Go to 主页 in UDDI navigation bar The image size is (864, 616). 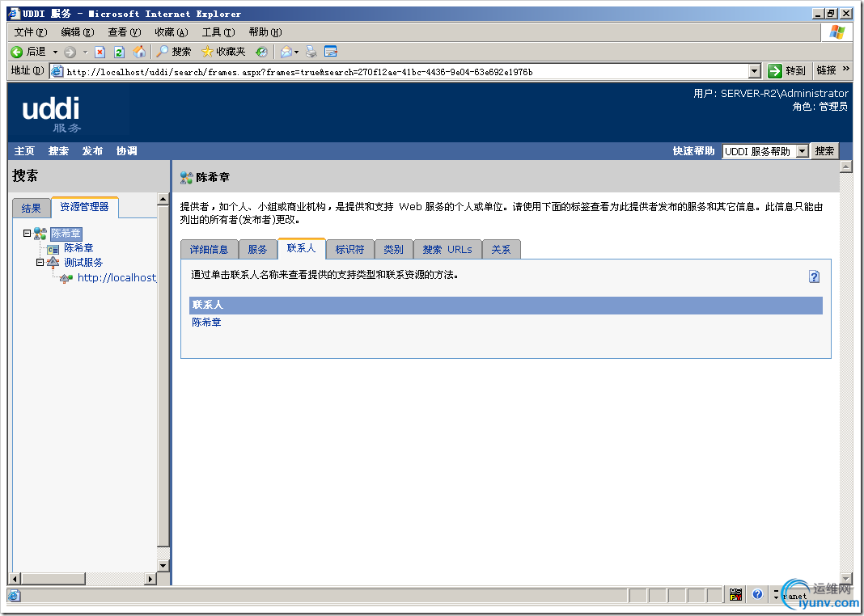coord(24,151)
